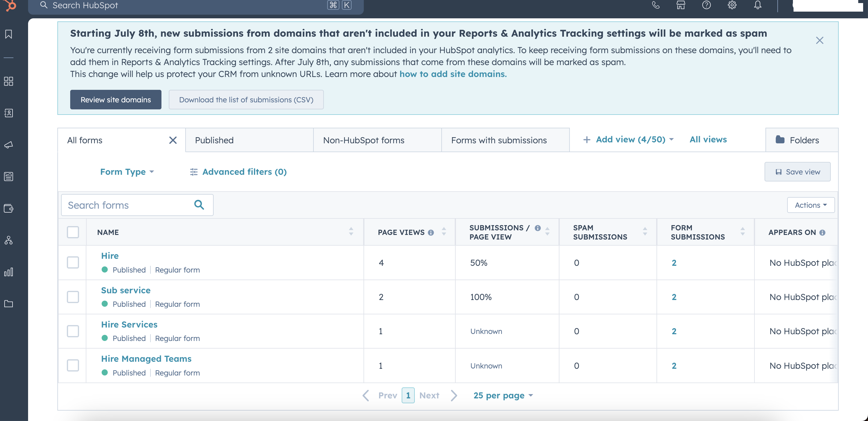This screenshot has height=421, width=868.
Task: Expand the Form Type filter dropdown
Action: click(x=127, y=172)
